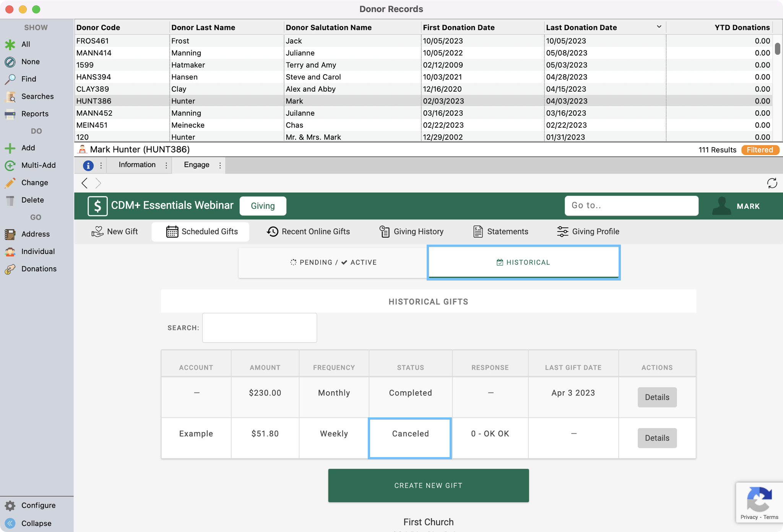Click the Find magnifier icon in sidebar
The image size is (783, 532).
[x=10, y=79]
